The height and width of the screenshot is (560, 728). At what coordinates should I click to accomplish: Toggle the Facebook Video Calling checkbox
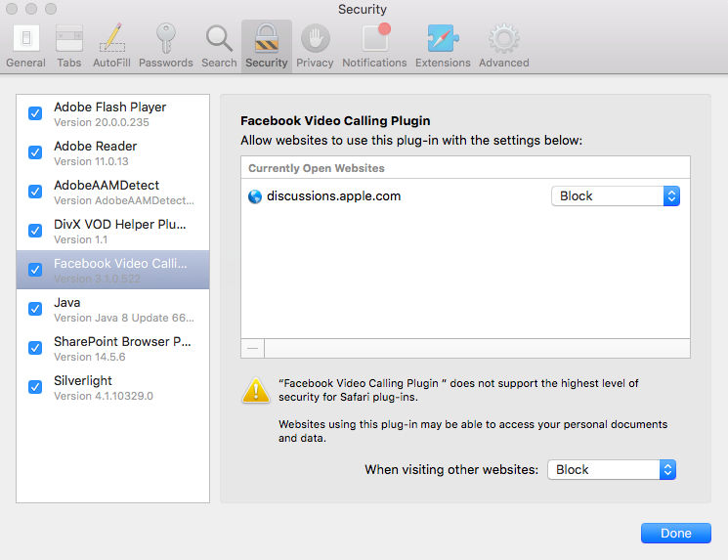(x=35, y=270)
